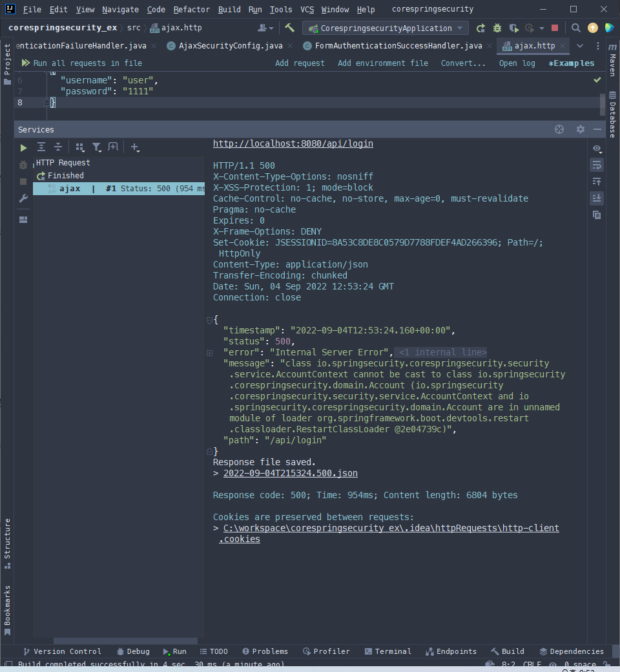Image resolution: width=620 pixels, height=672 pixels.
Task: Copy the response using the copy icon
Action: (597, 215)
